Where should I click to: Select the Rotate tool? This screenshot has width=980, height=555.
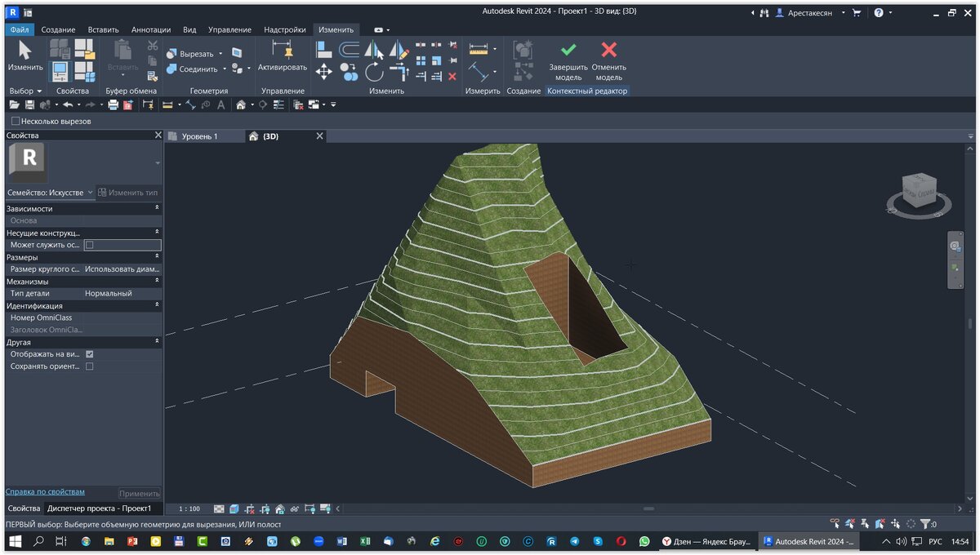point(376,73)
